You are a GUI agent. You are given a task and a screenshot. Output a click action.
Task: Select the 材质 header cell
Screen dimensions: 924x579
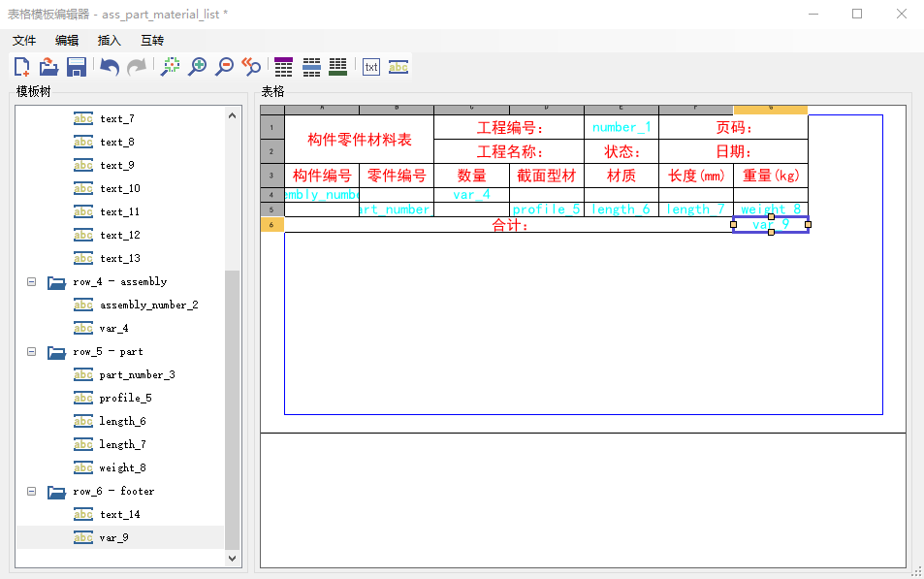pos(621,176)
